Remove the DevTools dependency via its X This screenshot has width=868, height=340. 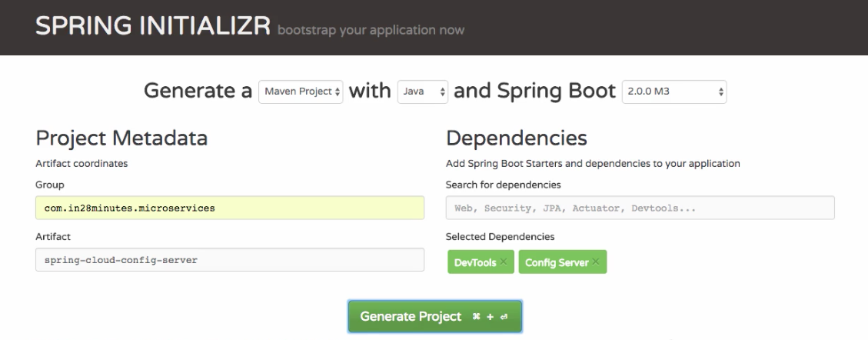pos(504,262)
